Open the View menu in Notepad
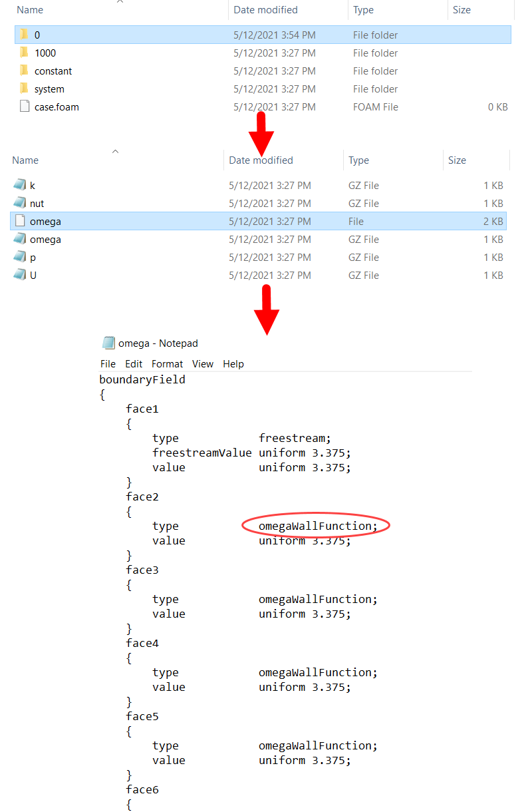The image size is (532, 812). click(203, 363)
